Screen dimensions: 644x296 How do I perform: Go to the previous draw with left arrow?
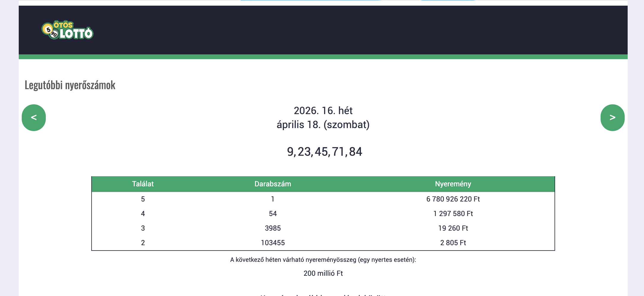[x=34, y=117]
